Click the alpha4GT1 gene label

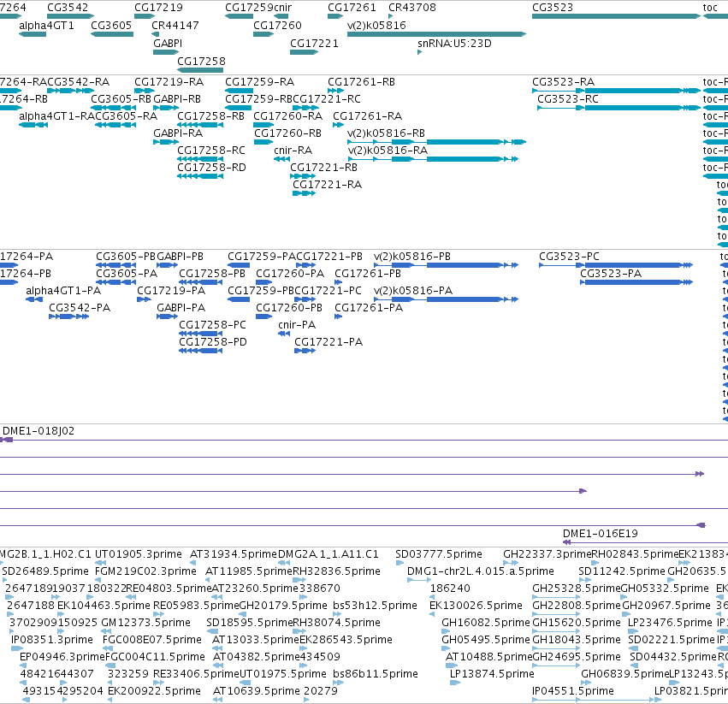(46, 25)
